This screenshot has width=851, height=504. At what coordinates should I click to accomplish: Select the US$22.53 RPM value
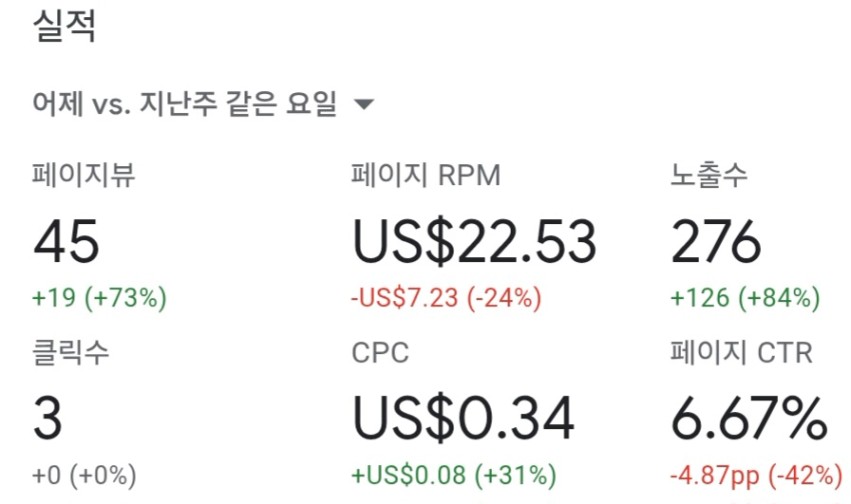click(x=474, y=241)
